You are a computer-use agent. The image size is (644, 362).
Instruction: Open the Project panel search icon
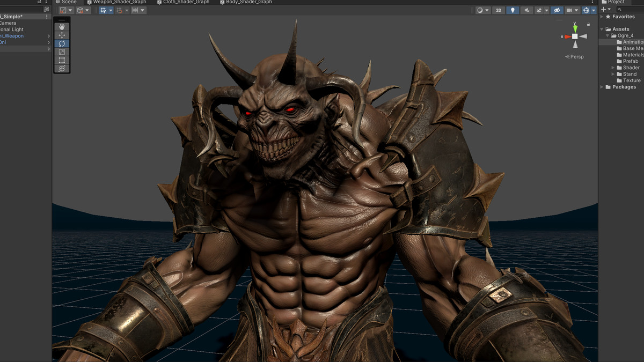(620, 9)
